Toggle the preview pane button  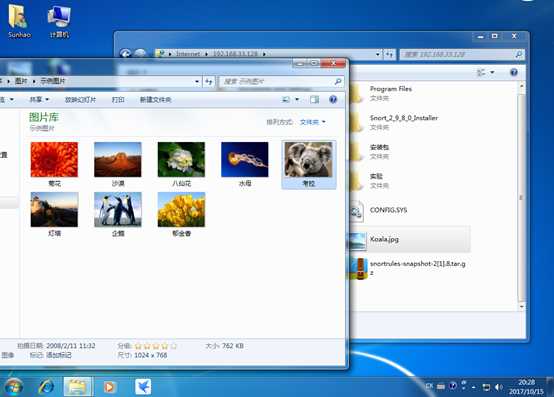tap(314, 100)
